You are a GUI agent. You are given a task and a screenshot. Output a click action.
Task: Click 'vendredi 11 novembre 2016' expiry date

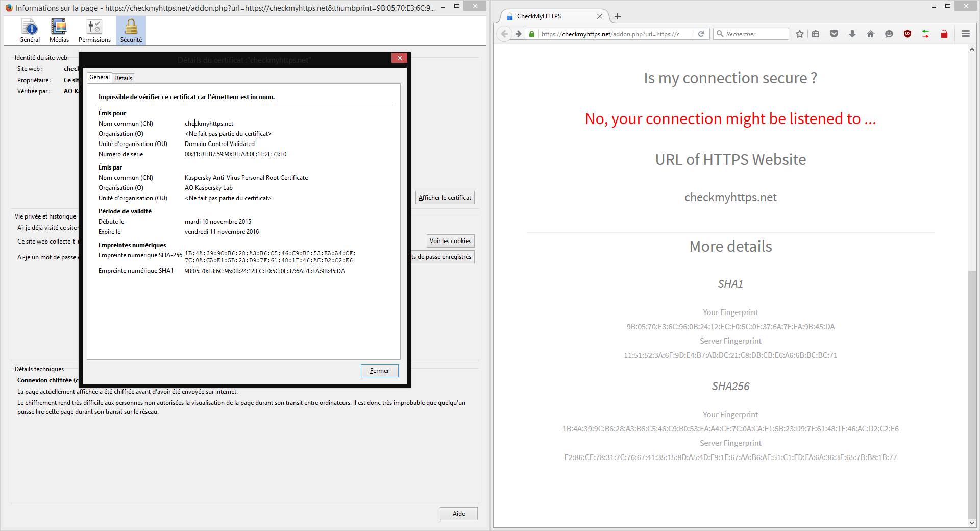[x=222, y=232]
